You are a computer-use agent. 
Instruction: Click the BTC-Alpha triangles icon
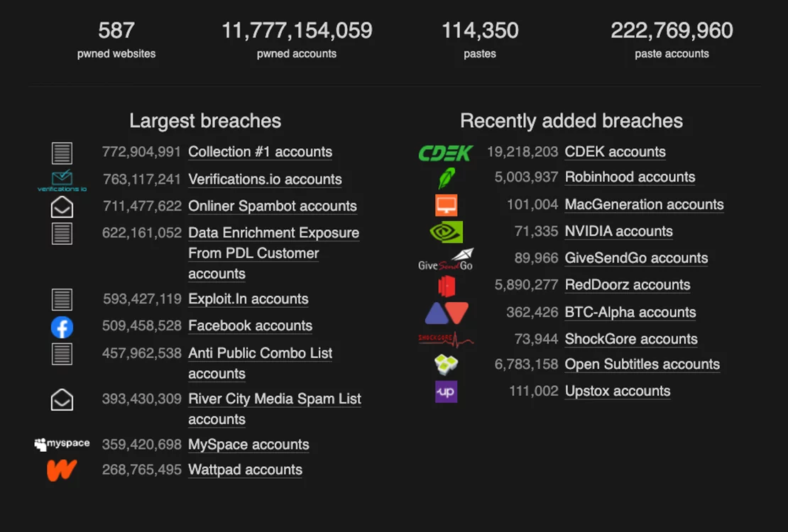(445, 311)
